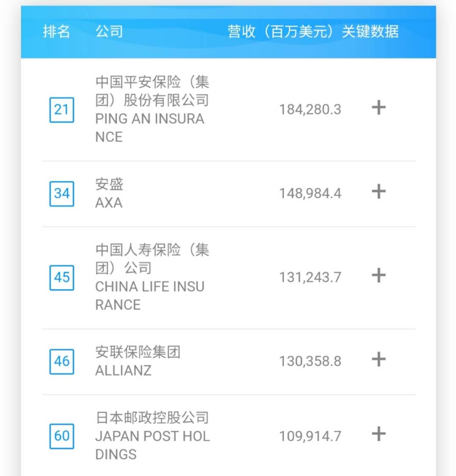456x476 pixels.
Task: Select revenue value 184,280.3
Action: pos(310,110)
